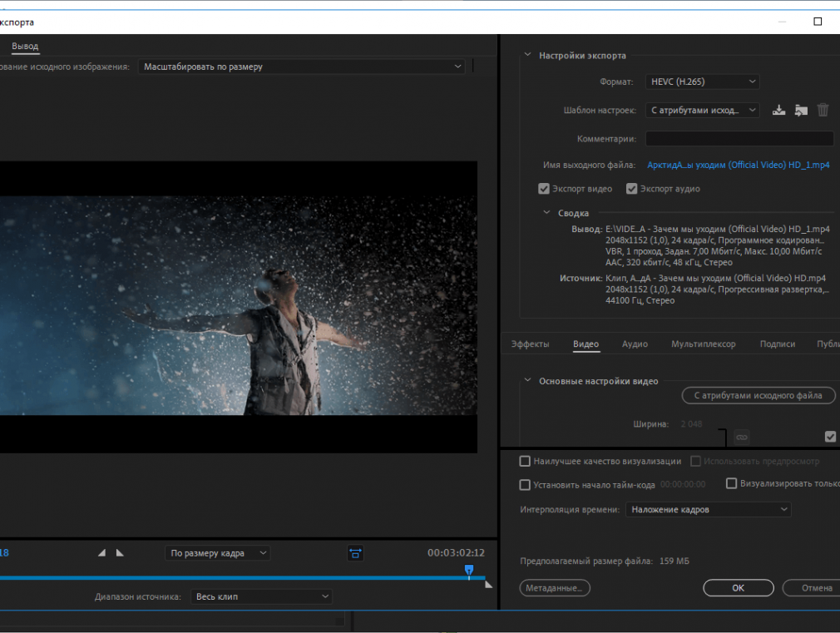This screenshot has width=840, height=633.
Task: Click the Комментарии input field
Action: tap(739, 138)
